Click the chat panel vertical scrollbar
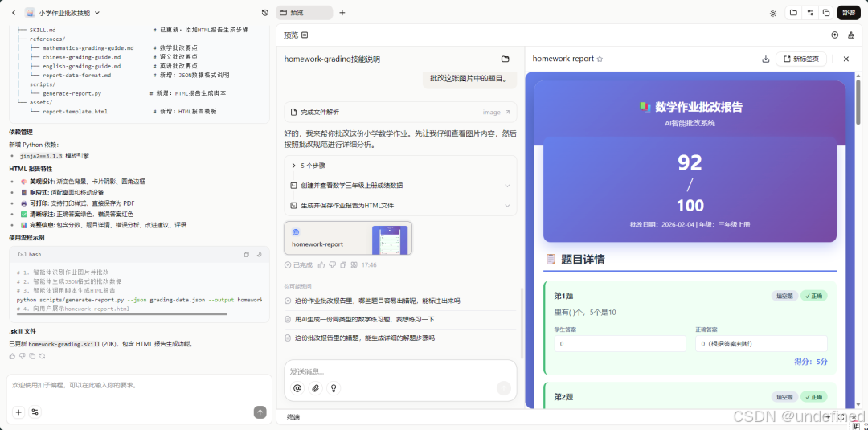The width and height of the screenshot is (868, 430). [522, 322]
